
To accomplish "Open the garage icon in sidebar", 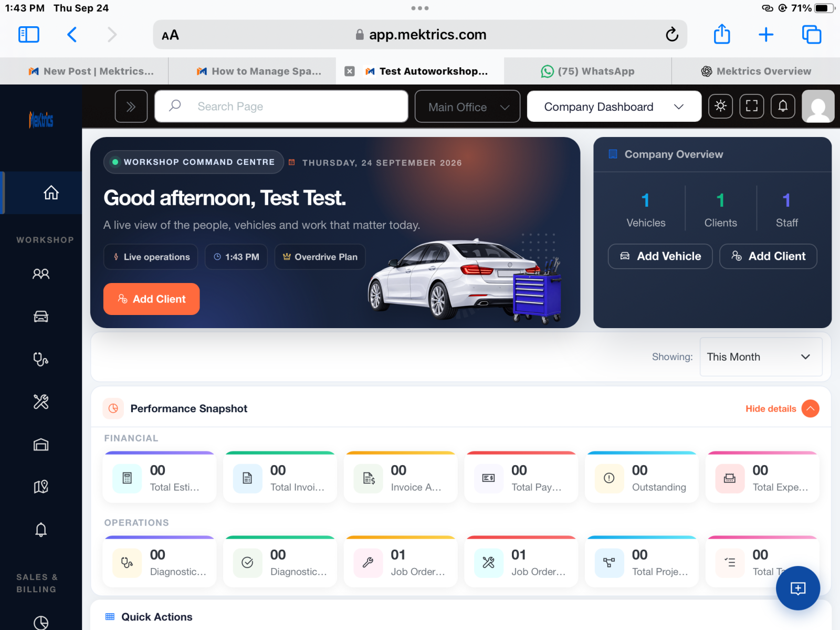I will click(x=41, y=445).
